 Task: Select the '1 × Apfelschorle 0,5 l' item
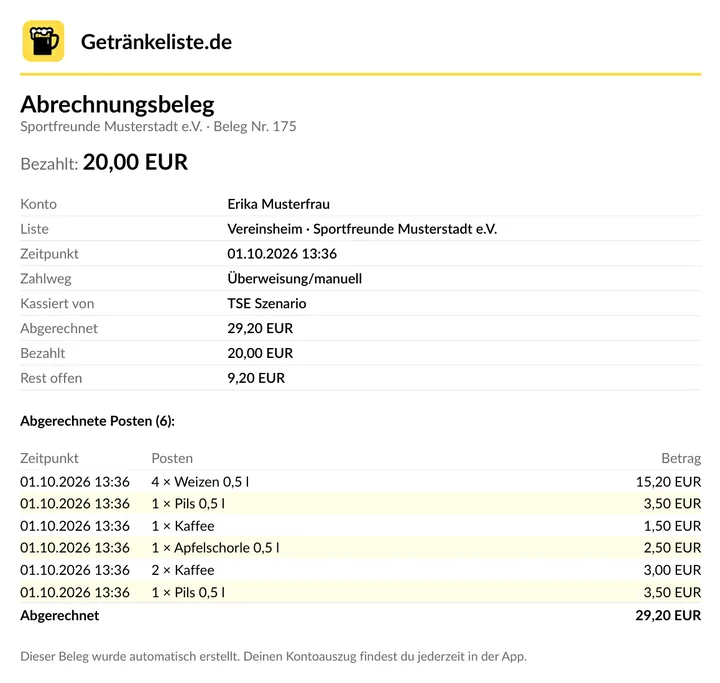tap(215, 548)
